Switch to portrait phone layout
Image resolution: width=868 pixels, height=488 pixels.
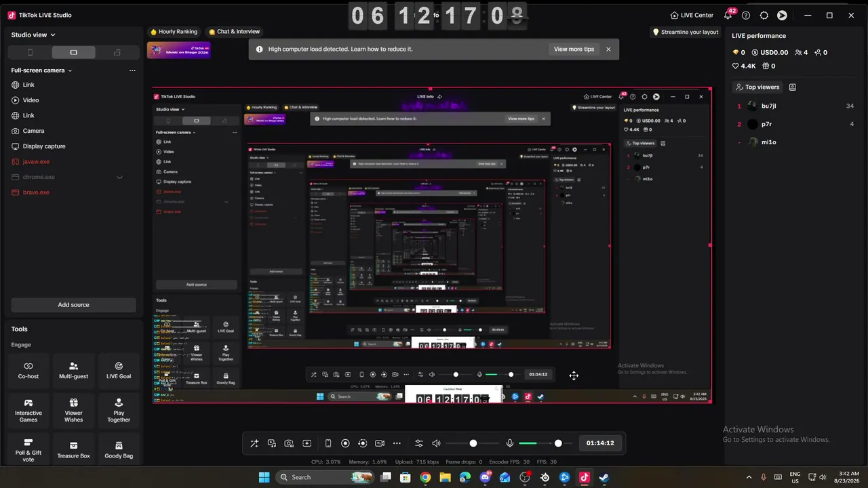[30, 52]
